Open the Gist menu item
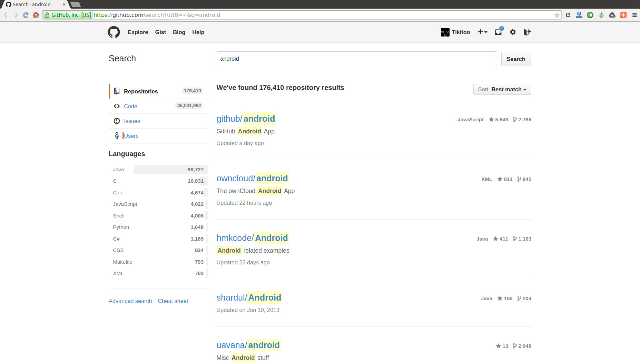The width and height of the screenshot is (640, 364). [160, 32]
